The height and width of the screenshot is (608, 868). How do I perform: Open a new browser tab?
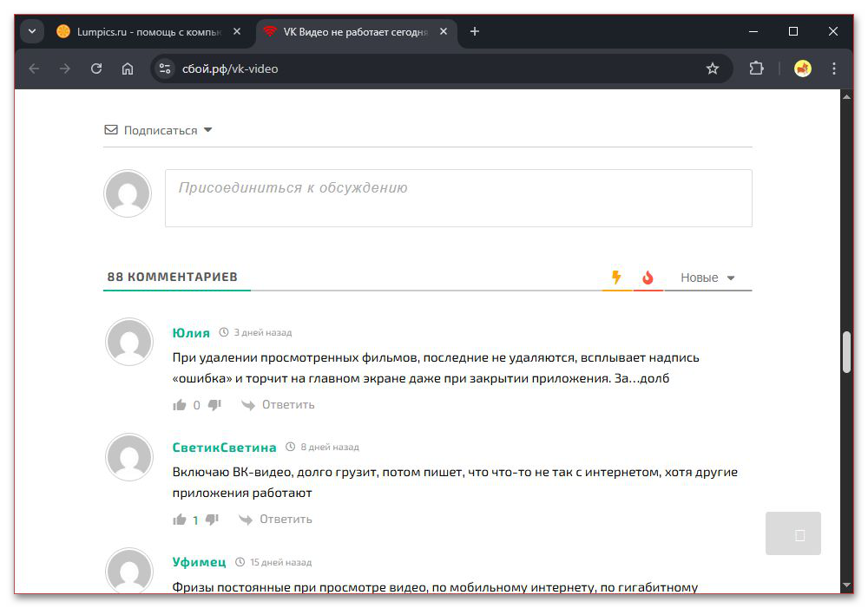[475, 31]
